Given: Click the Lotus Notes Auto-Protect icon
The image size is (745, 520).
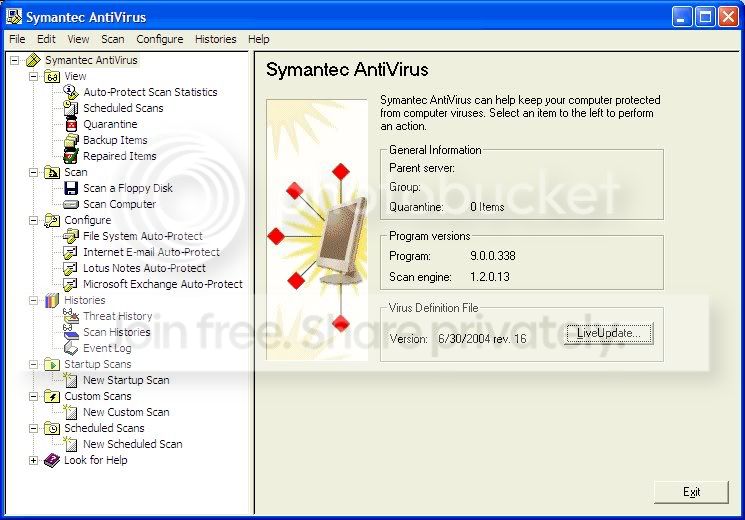Looking at the screenshot, I should (x=70, y=269).
